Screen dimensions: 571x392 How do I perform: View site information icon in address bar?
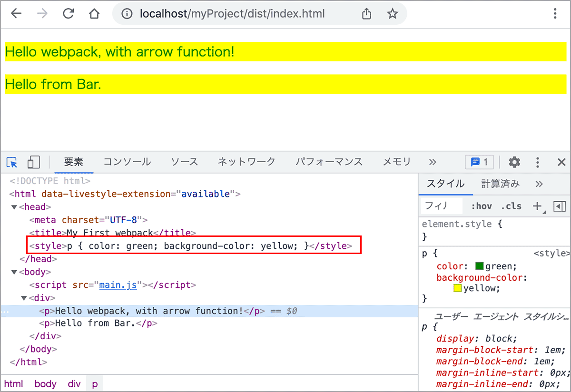point(127,14)
